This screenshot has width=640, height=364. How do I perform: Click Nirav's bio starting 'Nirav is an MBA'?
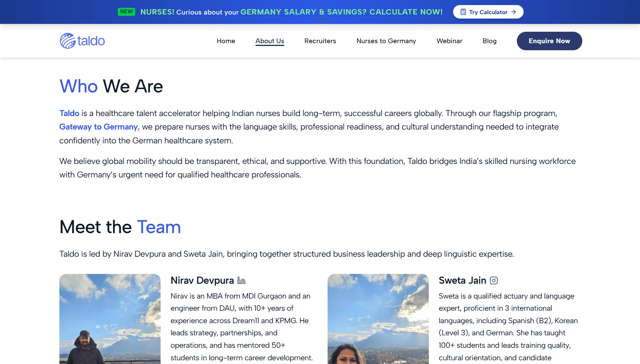pos(242,327)
